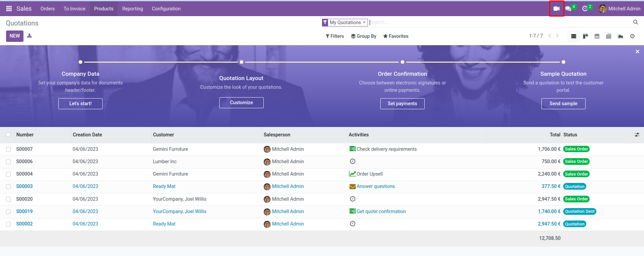
Task: Open the Reporting menu
Action: pos(132,9)
